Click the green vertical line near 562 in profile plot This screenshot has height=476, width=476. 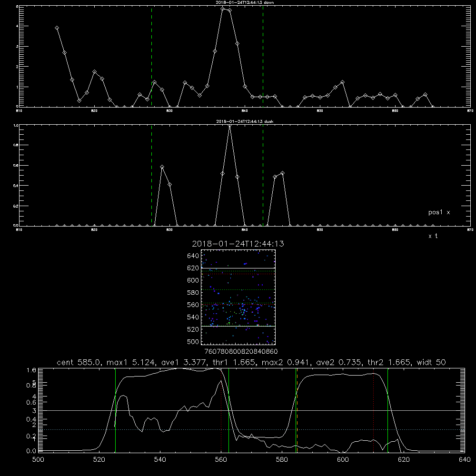point(228,410)
